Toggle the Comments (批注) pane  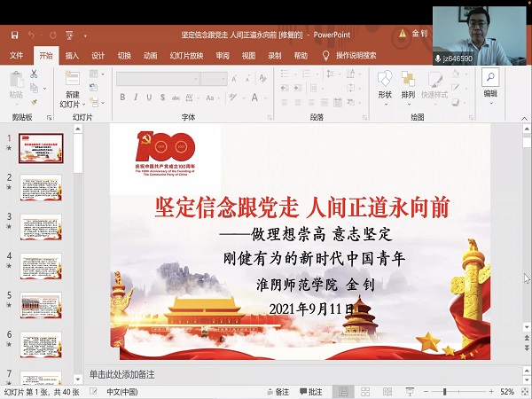(310, 391)
